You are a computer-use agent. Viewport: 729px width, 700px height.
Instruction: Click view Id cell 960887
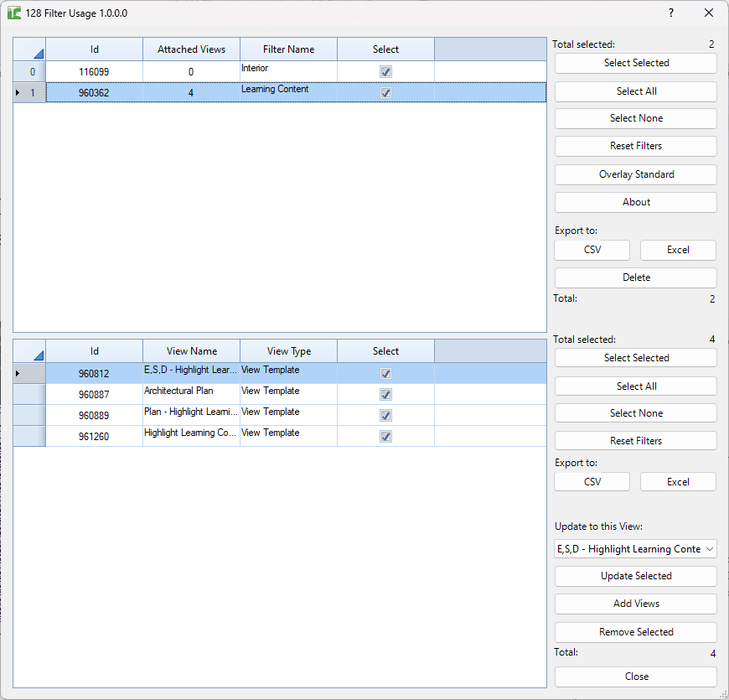[x=95, y=394]
